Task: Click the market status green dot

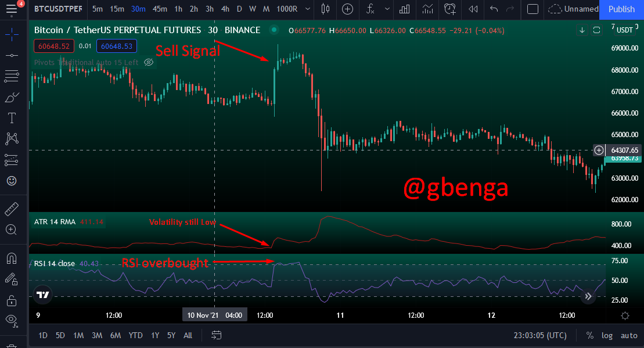Action: (x=274, y=30)
